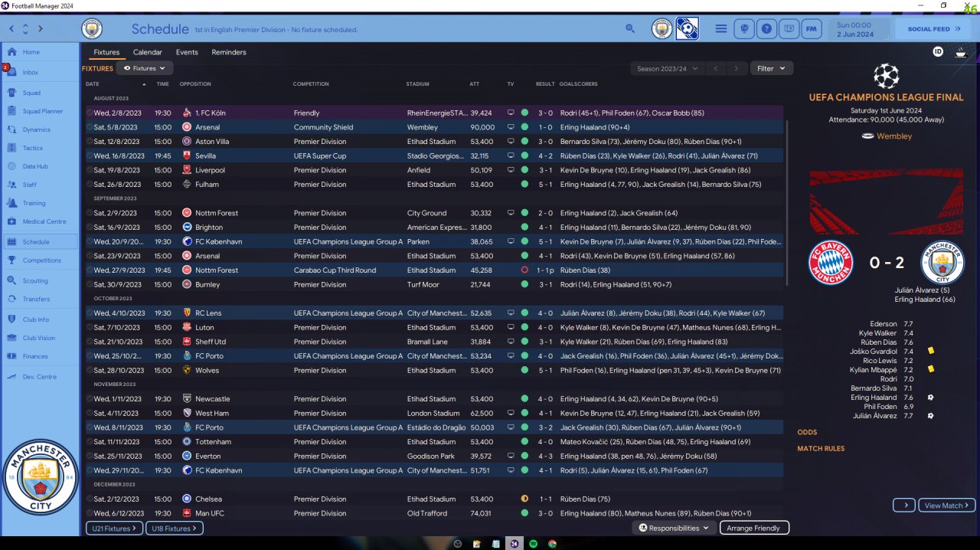Follow the Wembley stadium link
The height and width of the screenshot is (550, 980).
pyautogui.click(x=894, y=136)
